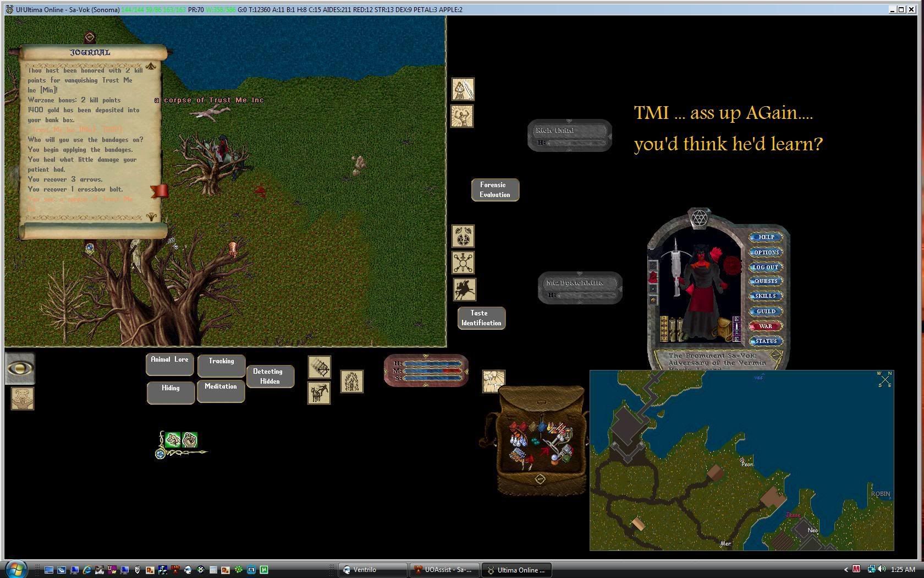
Task: Click the red item slot on paperdoll's left
Action: tap(653, 277)
